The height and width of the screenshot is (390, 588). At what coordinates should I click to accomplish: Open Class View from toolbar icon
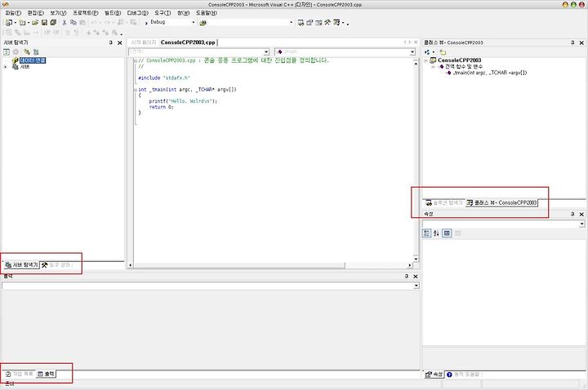(x=336, y=23)
